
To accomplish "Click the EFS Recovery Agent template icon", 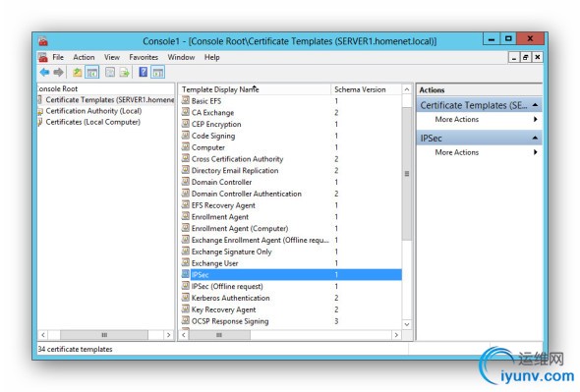I will 186,205.
